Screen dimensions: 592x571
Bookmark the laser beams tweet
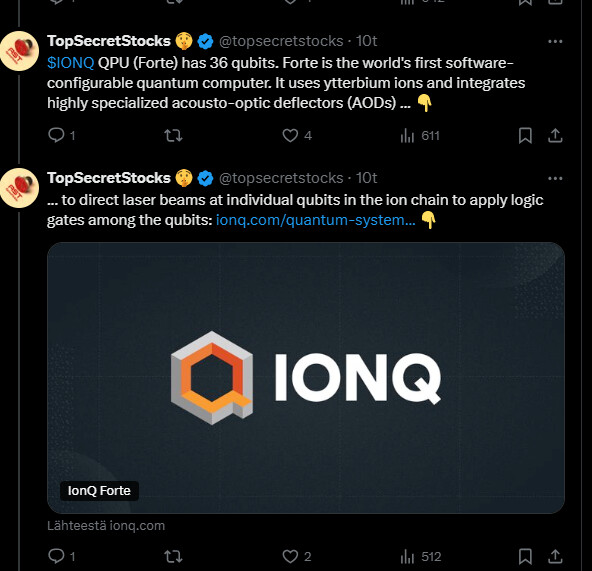[x=525, y=557]
